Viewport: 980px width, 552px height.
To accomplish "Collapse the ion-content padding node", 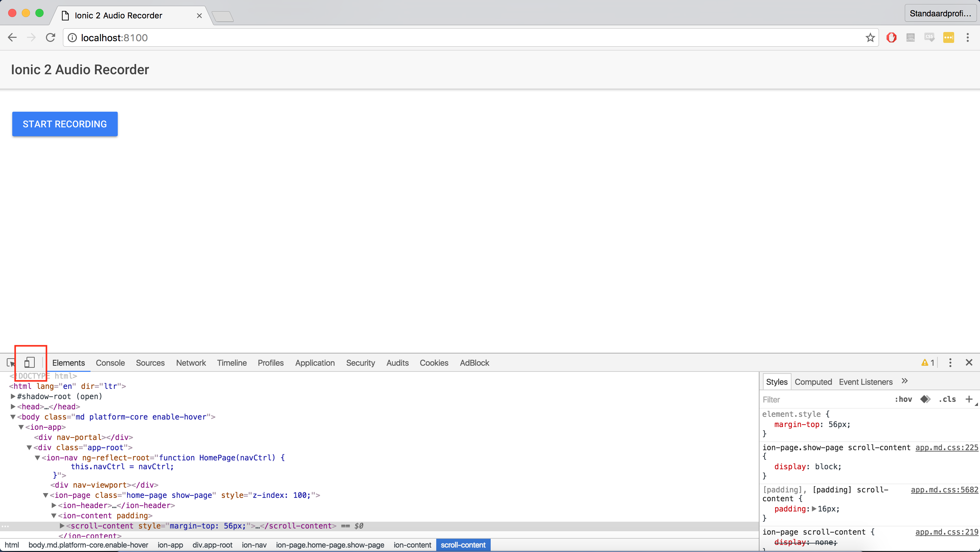I will tap(54, 516).
